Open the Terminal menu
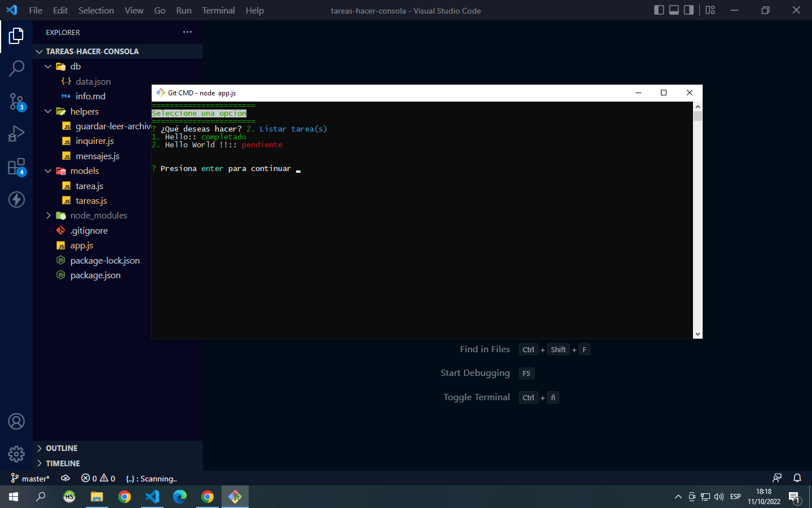This screenshot has height=508, width=812. click(x=218, y=10)
